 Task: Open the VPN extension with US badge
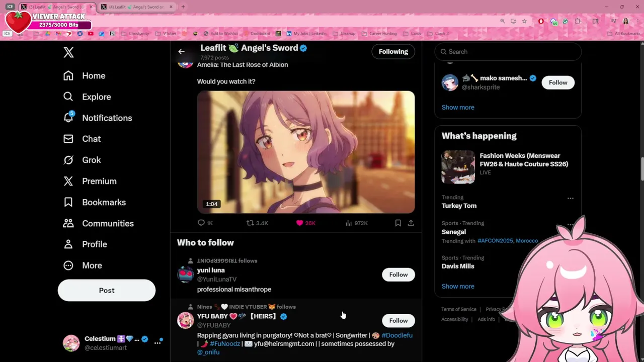pyautogui.click(x=553, y=22)
